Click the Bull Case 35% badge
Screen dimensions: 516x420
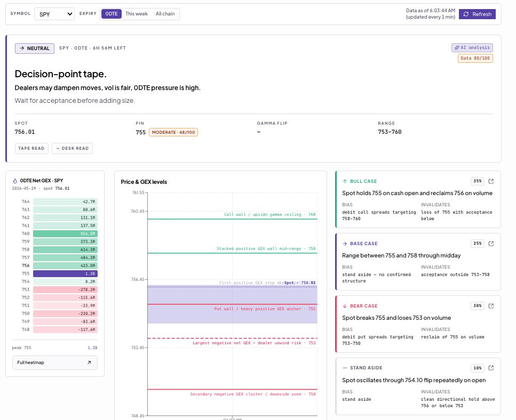tap(478, 181)
